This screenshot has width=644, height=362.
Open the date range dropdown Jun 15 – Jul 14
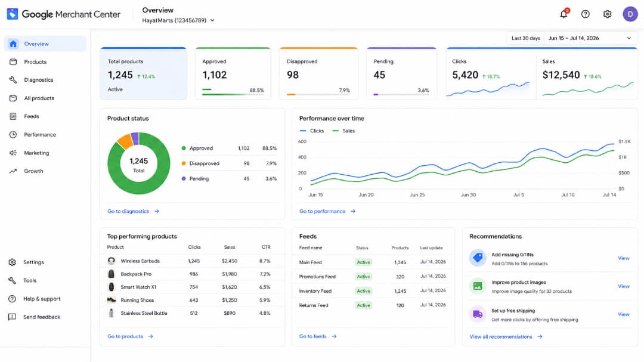590,38
